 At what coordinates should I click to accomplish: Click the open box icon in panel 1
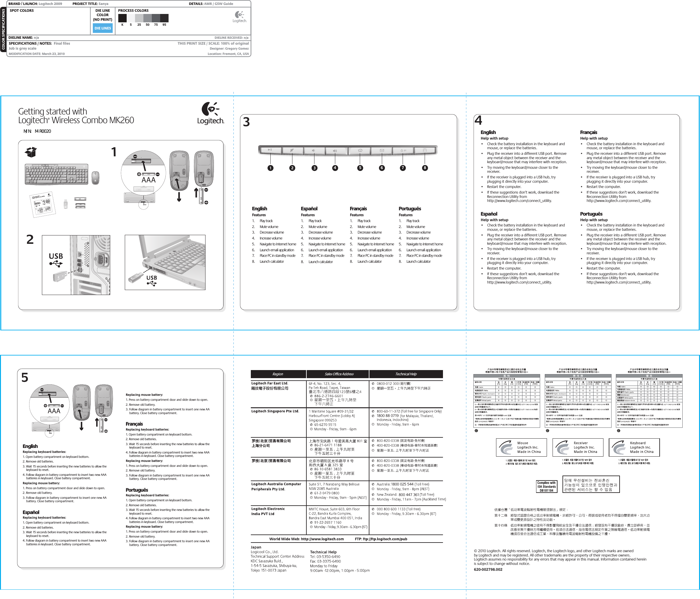pos(31,152)
